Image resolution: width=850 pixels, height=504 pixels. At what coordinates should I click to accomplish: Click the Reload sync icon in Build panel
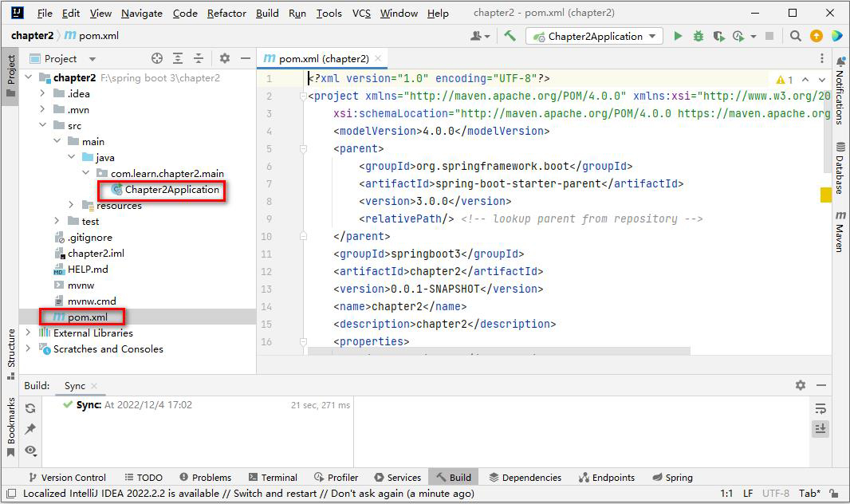coord(30,408)
